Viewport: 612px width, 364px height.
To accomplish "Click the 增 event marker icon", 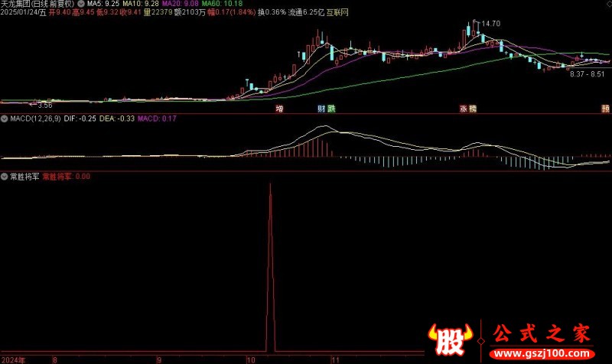I will [x=279, y=109].
